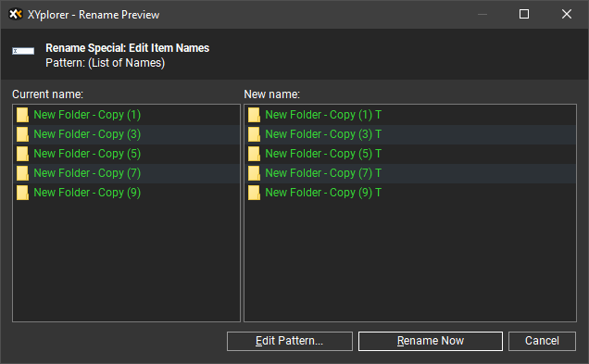Select new name 'New Folder - Copy (9) T'
589x364 pixels.
click(410, 193)
